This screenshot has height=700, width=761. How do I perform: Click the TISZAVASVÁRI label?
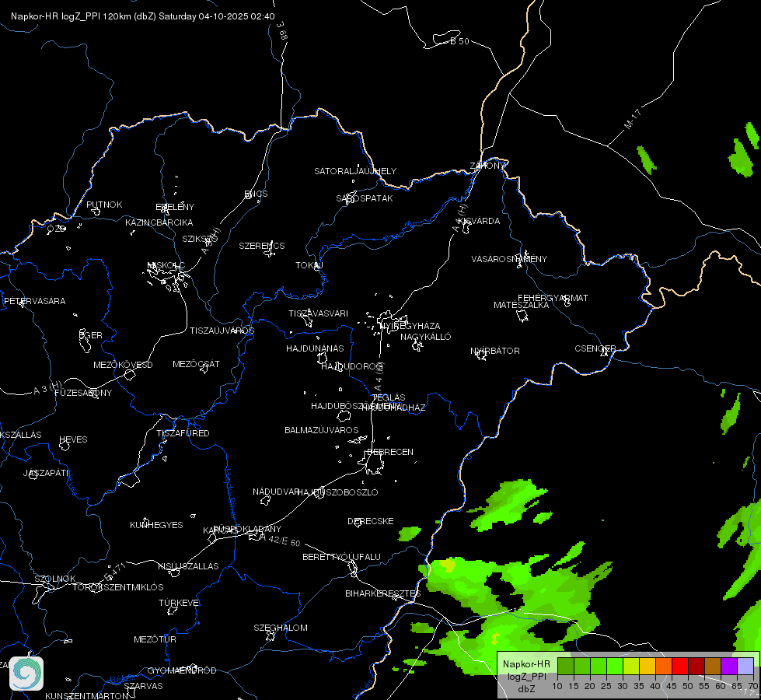319,313
